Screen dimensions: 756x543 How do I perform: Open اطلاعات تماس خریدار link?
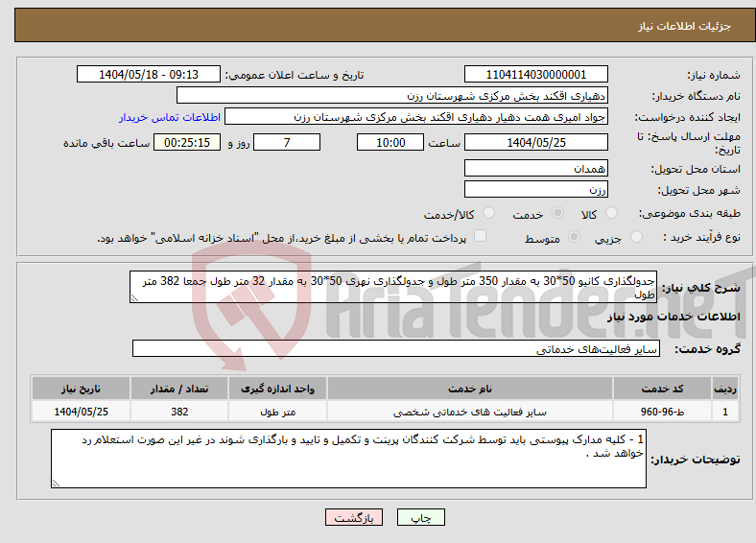(170, 117)
